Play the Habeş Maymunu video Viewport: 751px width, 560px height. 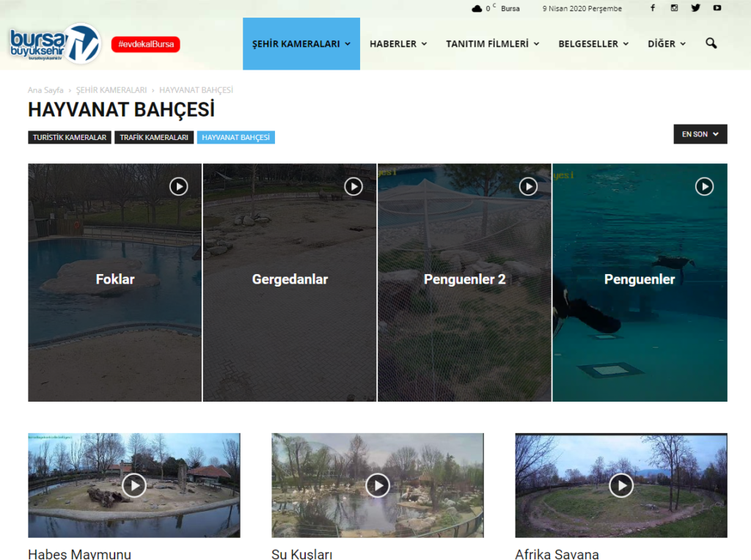point(134,485)
